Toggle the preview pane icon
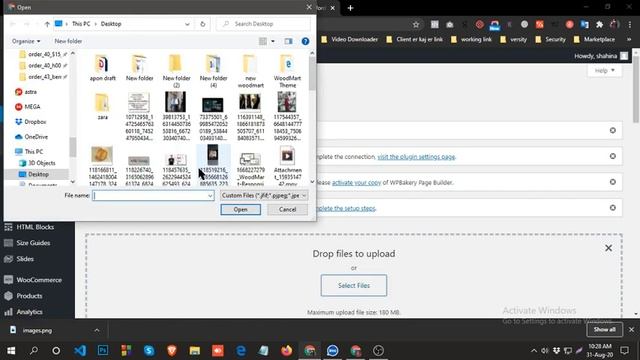Image resolution: width=640 pixels, height=360 pixels. click(x=288, y=41)
